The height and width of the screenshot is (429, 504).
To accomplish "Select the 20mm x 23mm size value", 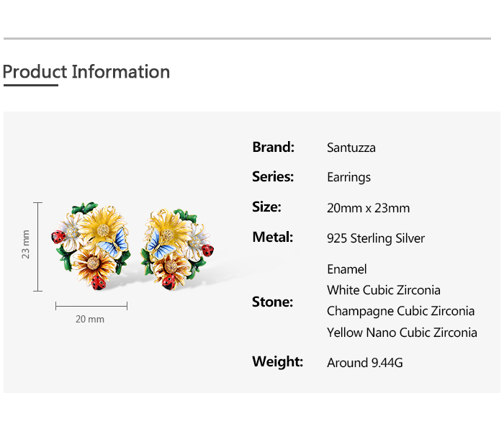I will coord(368,208).
